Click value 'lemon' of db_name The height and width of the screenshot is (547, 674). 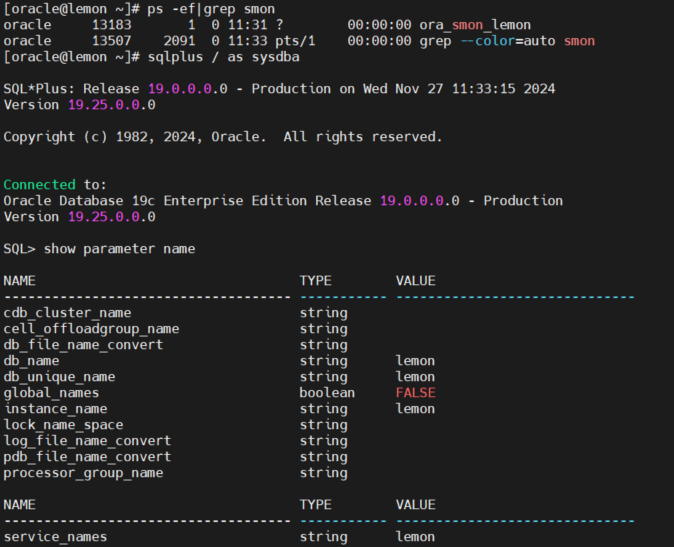click(x=415, y=361)
